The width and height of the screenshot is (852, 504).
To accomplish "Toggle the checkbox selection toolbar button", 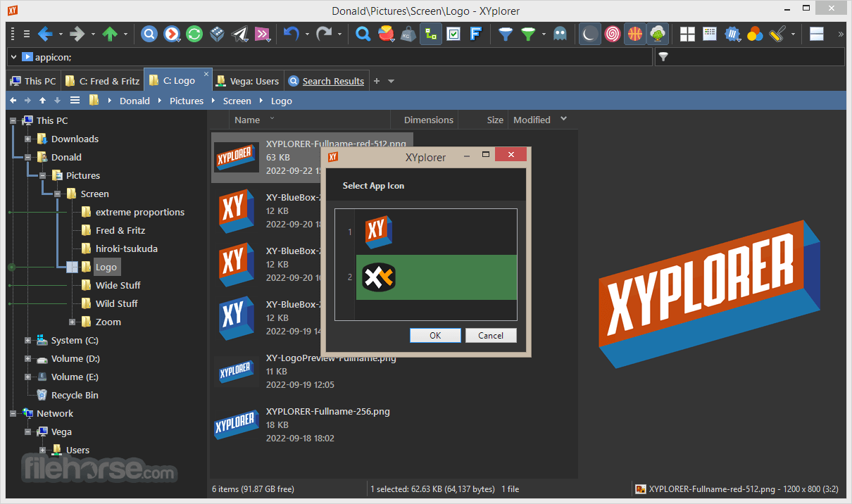I will coord(453,33).
